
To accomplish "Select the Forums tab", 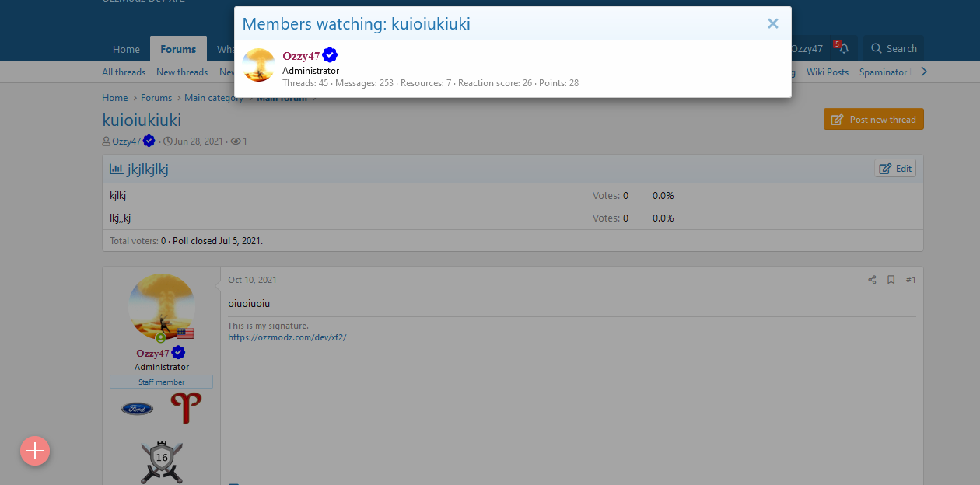I will tap(178, 49).
